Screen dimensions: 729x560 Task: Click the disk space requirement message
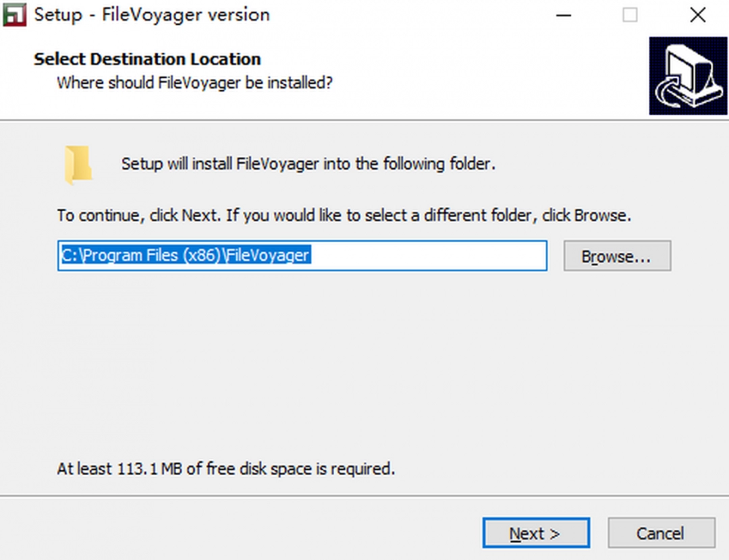[x=227, y=468]
